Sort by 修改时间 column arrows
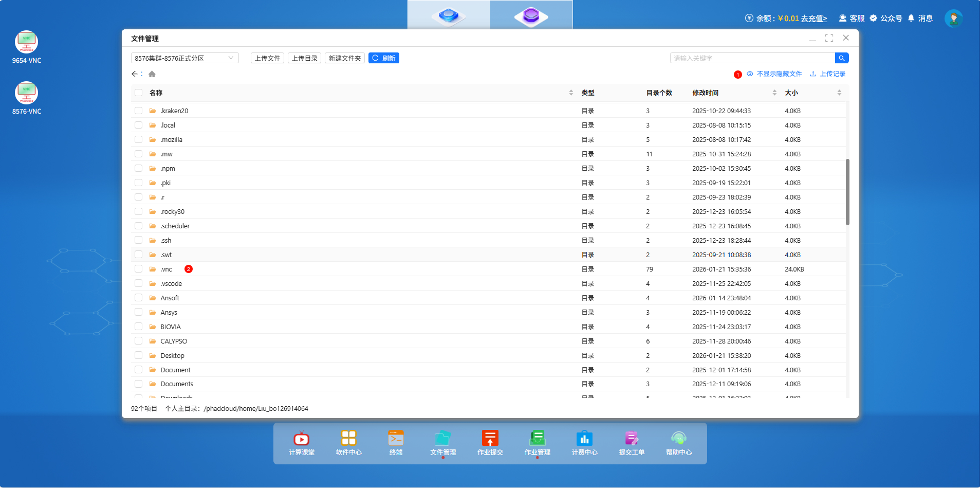This screenshot has height=488, width=980. pos(774,93)
